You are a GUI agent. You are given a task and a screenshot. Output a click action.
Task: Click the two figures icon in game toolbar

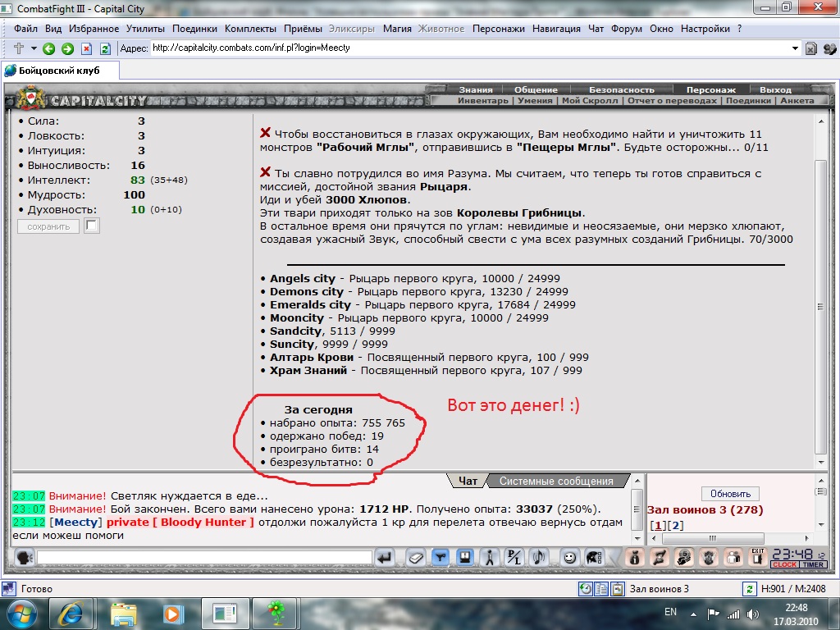click(733, 558)
